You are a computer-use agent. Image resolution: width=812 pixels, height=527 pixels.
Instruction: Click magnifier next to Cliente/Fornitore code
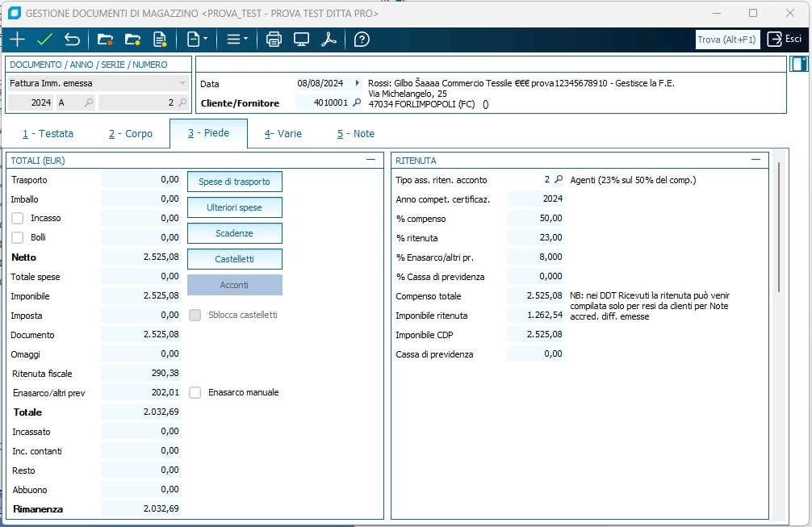358,103
